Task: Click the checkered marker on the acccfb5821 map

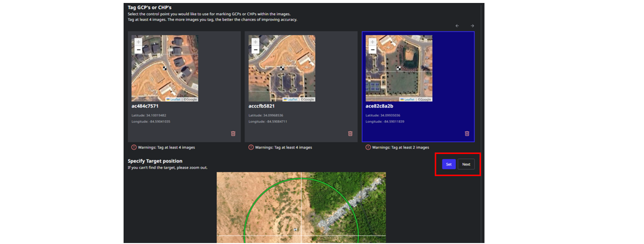Action: 282,68
